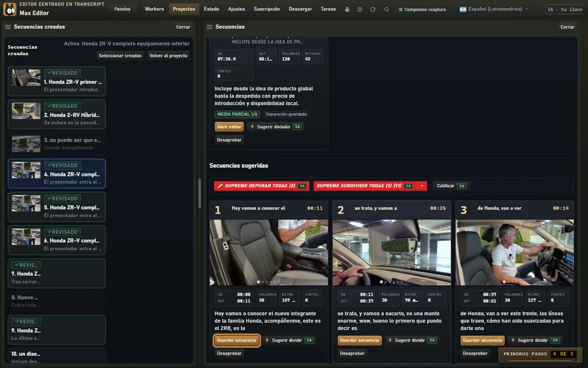Click lightning Sugerir dividir on sequence 1

click(288, 340)
